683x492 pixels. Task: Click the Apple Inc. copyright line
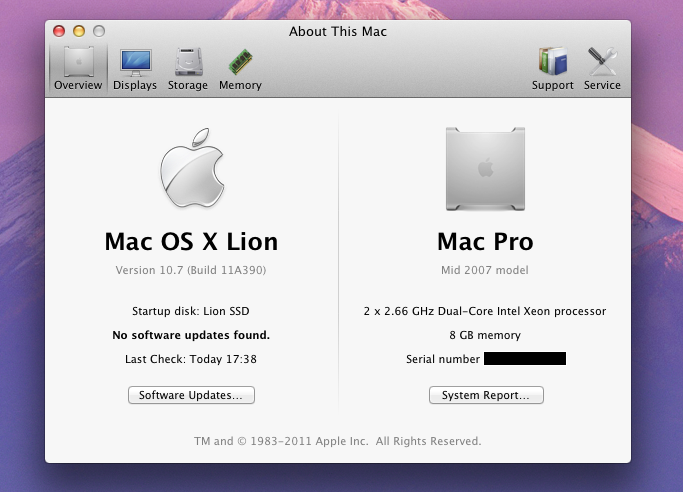(x=338, y=441)
